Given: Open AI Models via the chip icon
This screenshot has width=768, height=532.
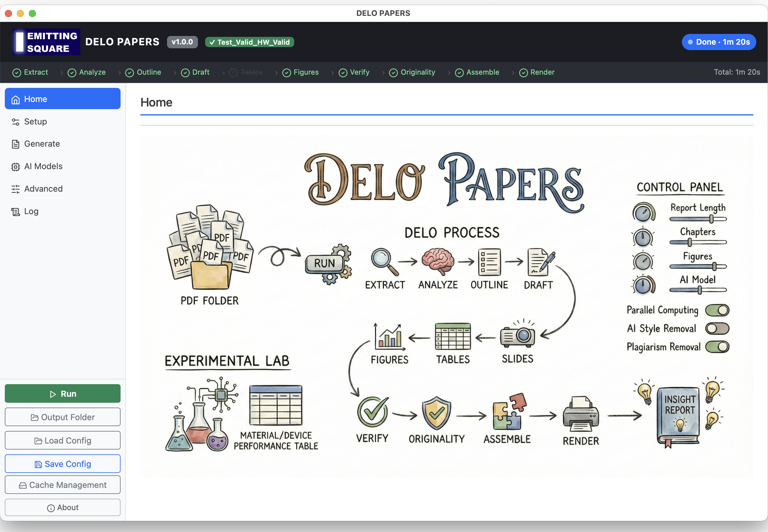Looking at the screenshot, I should pyautogui.click(x=16, y=166).
